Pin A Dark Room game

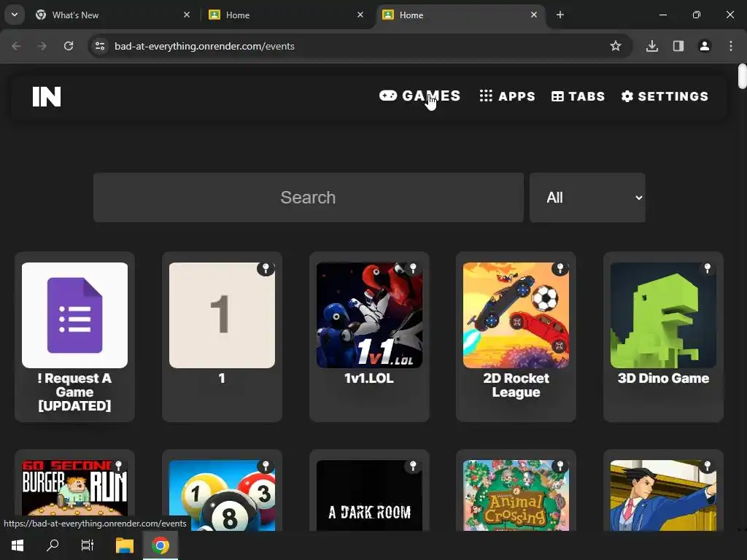413,466
